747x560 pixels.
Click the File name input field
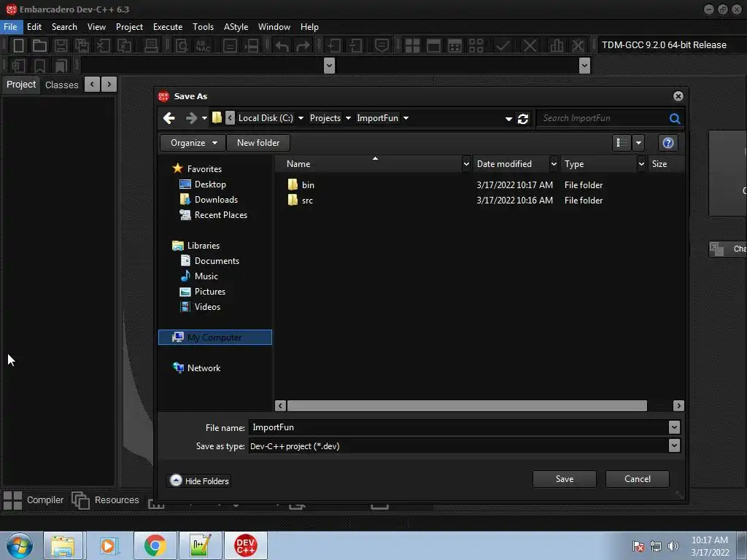[458, 427]
